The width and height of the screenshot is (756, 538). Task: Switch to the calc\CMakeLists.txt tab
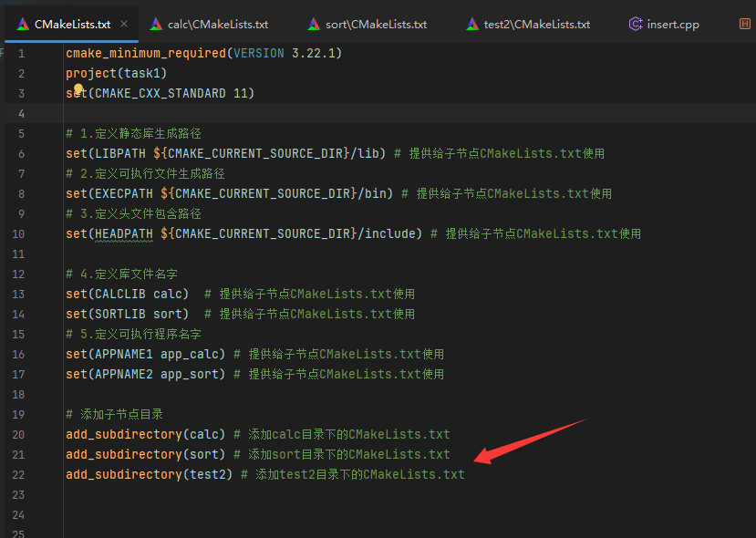[x=217, y=25]
